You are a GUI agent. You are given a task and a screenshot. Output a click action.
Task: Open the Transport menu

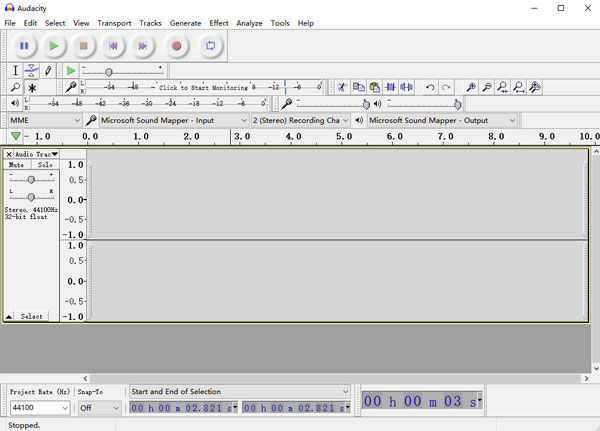(114, 23)
